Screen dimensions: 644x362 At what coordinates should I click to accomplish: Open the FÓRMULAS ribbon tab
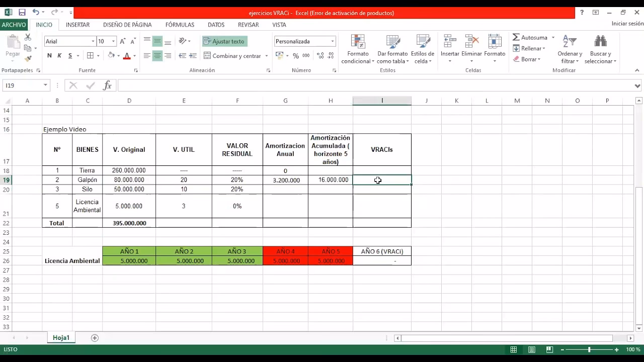pos(180,25)
